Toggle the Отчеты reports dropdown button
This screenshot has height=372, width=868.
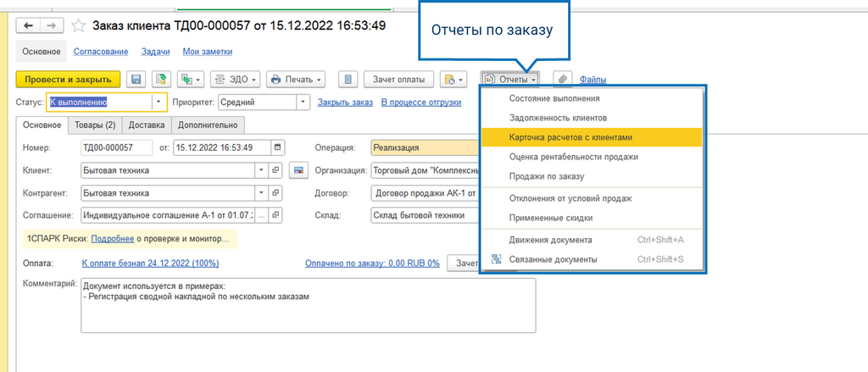click(509, 80)
